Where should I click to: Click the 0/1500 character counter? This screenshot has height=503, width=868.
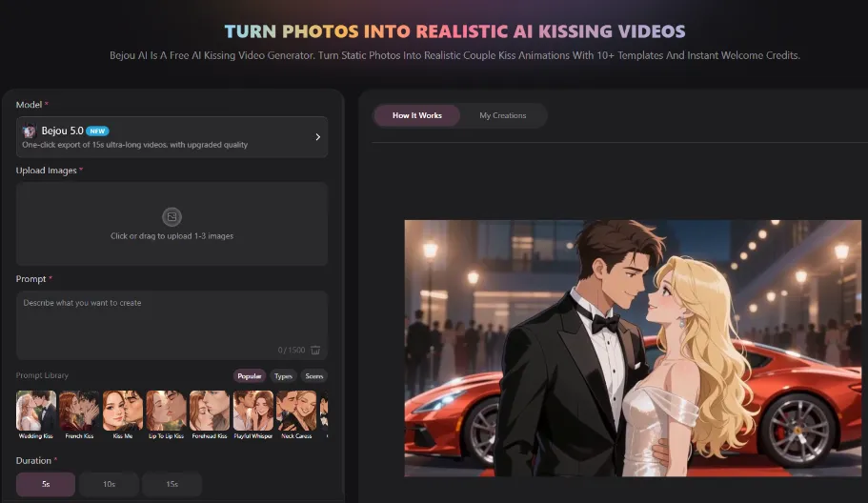[x=292, y=350]
